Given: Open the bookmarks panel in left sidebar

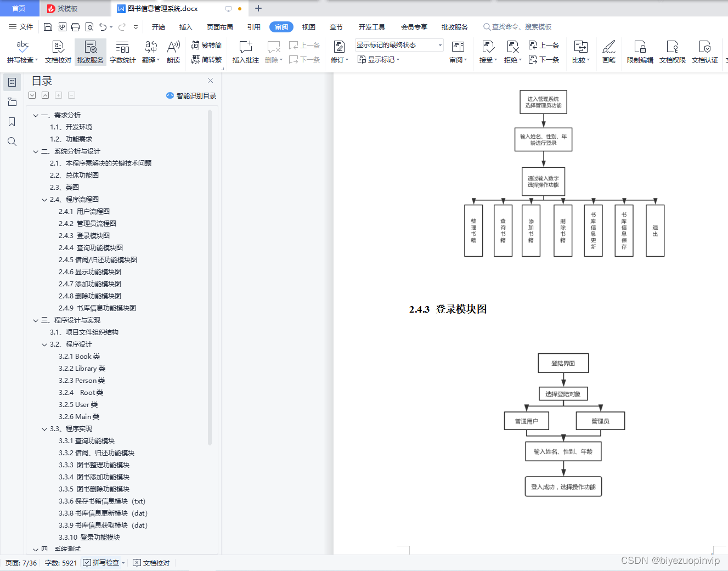Looking at the screenshot, I should [12, 122].
